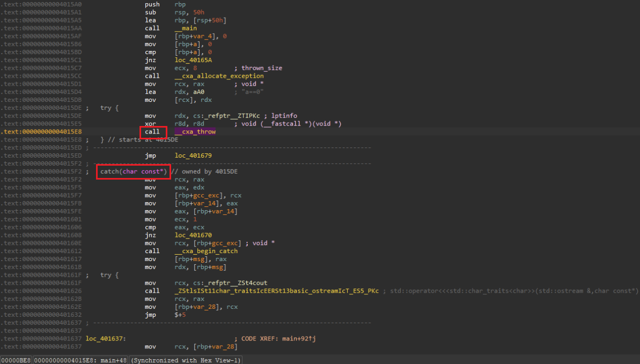Select the __cxa_allocate_exception function name

click(x=219, y=76)
